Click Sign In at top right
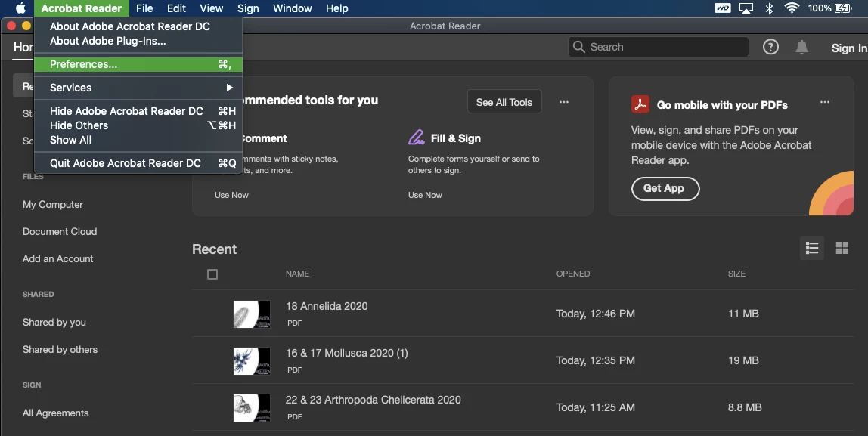This screenshot has height=436, width=868. tap(848, 48)
